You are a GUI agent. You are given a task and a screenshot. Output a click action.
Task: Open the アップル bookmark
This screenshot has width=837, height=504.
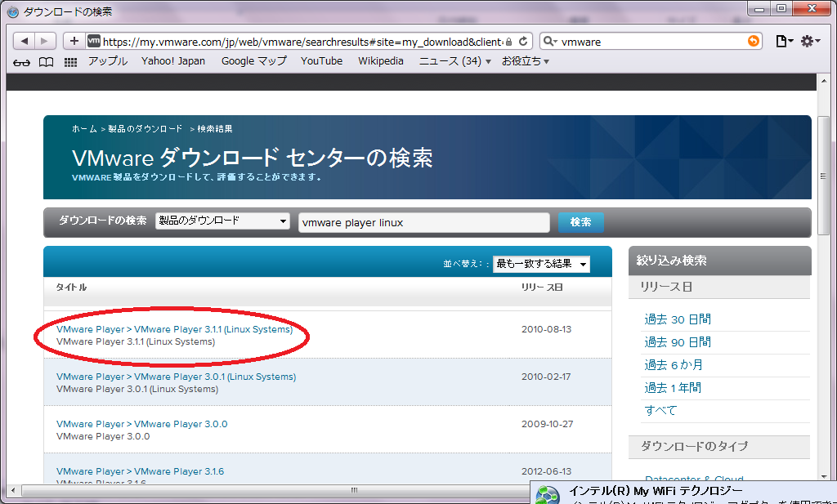[x=108, y=61]
